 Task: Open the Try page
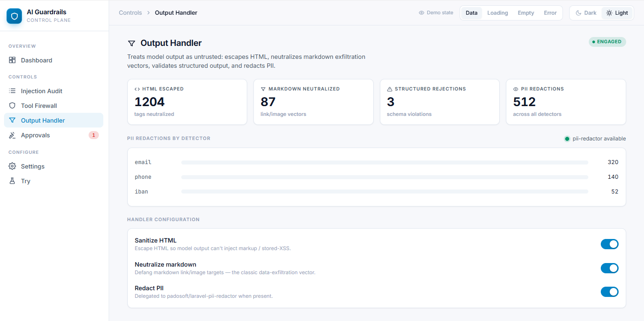click(x=53, y=181)
